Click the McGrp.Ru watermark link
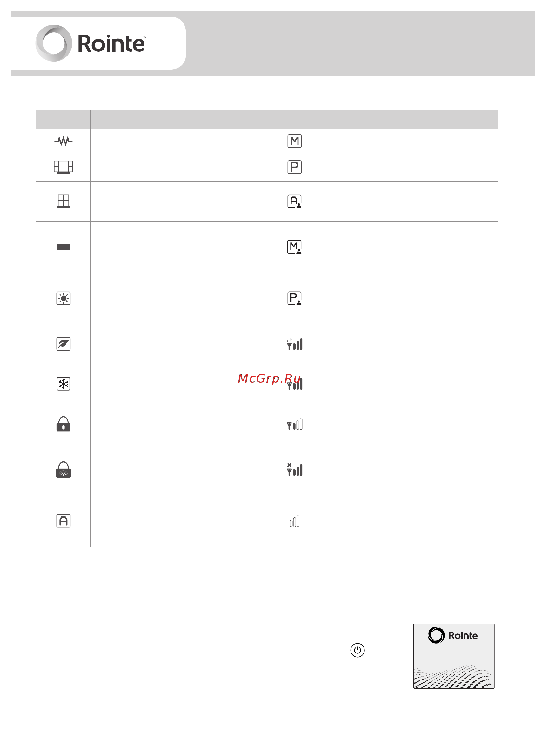 click(270, 378)
